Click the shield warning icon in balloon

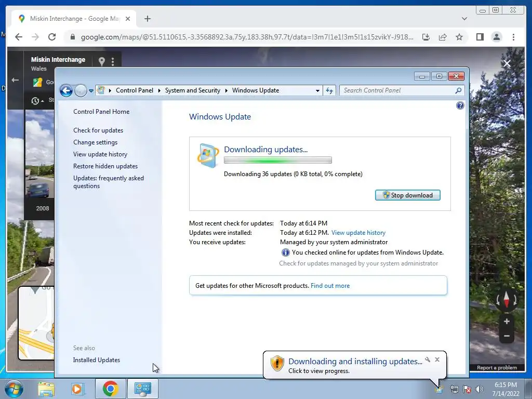click(x=277, y=363)
